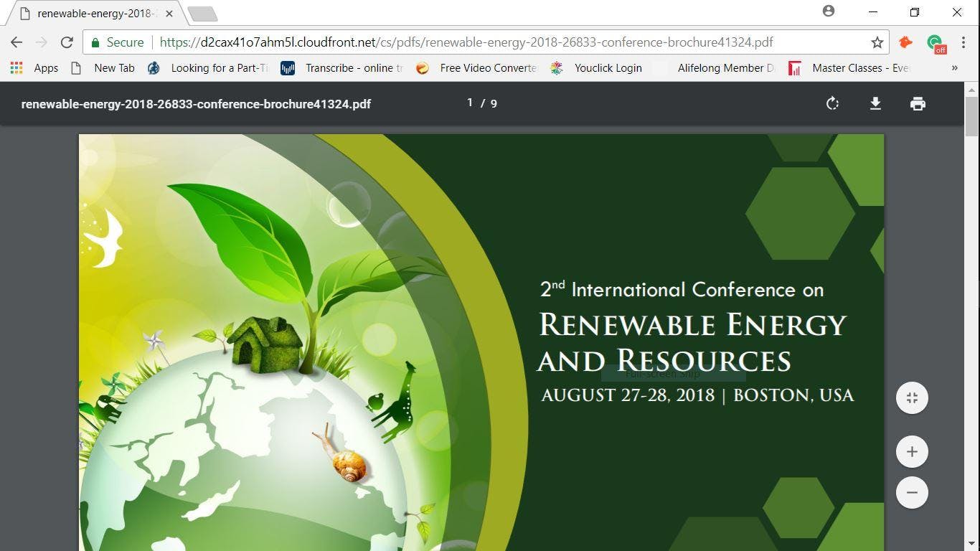Open the Apps bookmarks shortcut

point(34,68)
